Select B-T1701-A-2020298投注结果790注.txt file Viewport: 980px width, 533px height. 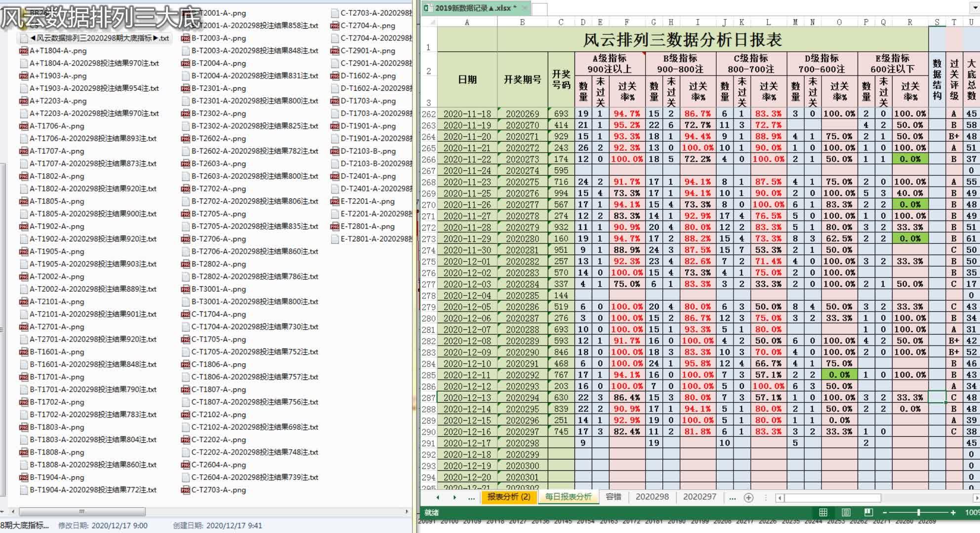tap(88, 389)
